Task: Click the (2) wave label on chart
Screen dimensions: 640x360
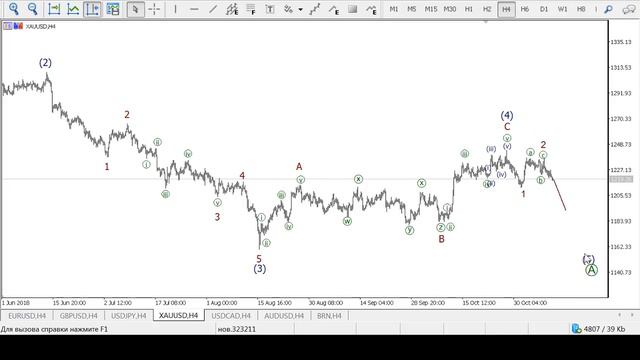Action: (45, 62)
